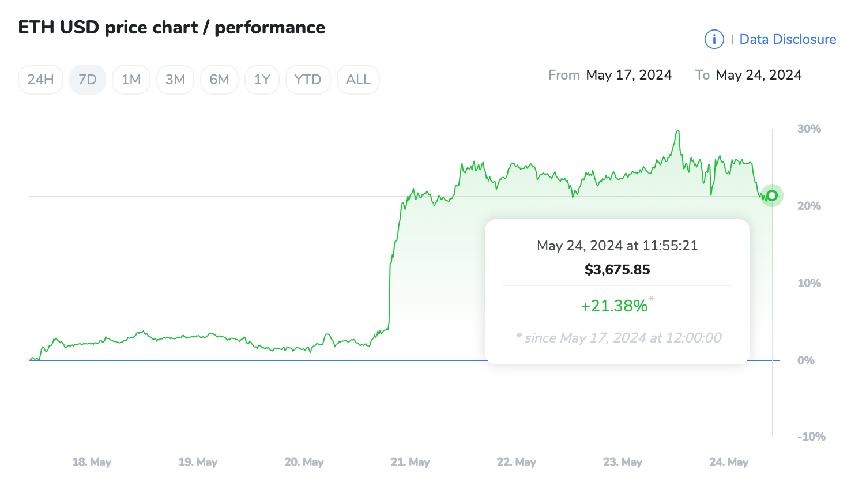851x504 pixels.
Task: Switch to the 3M range
Action: click(175, 80)
